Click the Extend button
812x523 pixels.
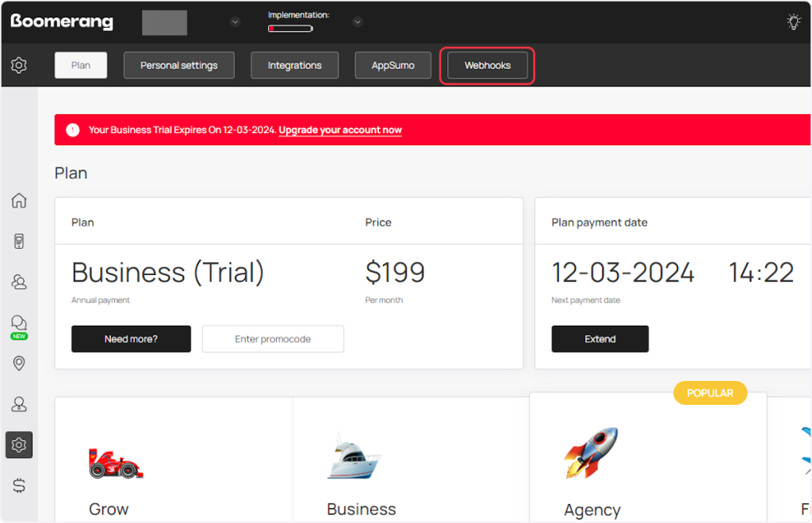point(599,339)
